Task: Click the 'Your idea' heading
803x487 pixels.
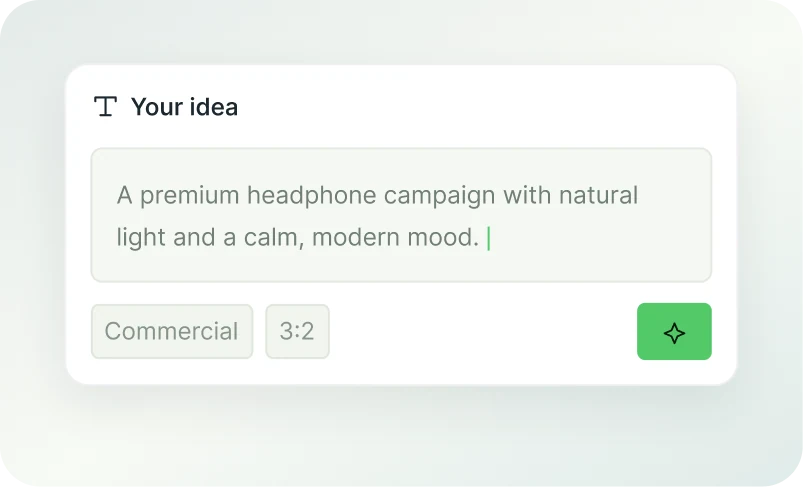Action: pyautogui.click(x=184, y=107)
